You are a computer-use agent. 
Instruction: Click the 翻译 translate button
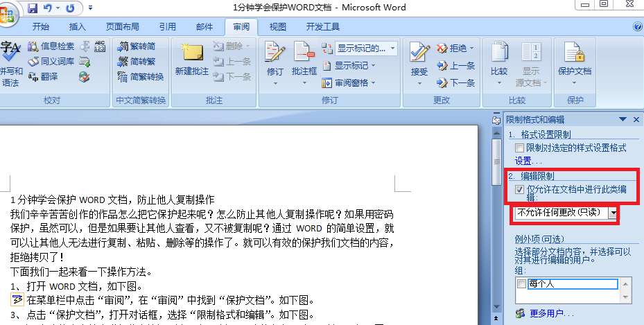43,77
